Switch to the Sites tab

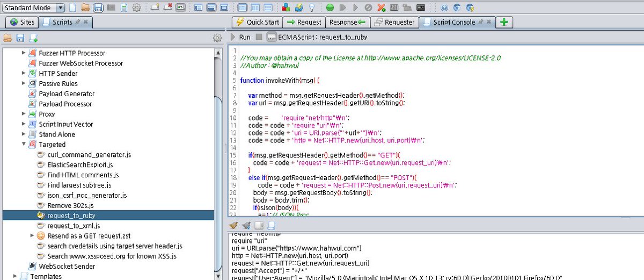21,22
